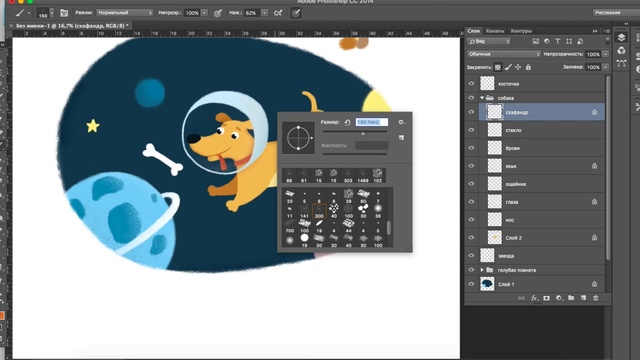Filter layers by type layers icon
Screen dimensions: 640x360
tap(558, 41)
